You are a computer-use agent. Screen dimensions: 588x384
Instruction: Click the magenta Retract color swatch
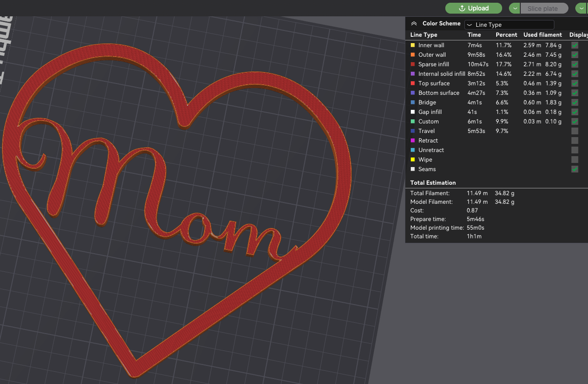click(x=413, y=141)
